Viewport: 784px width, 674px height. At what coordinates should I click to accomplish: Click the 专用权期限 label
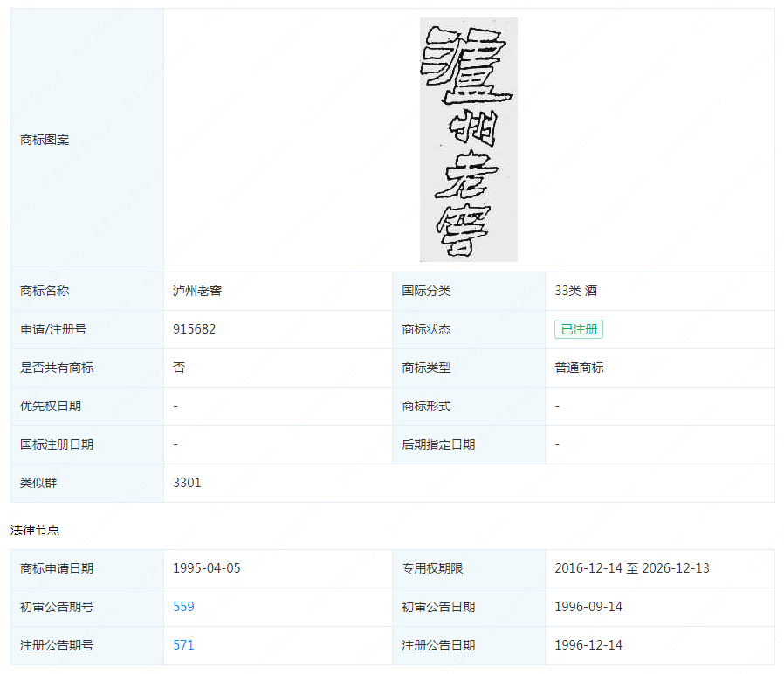(x=432, y=568)
